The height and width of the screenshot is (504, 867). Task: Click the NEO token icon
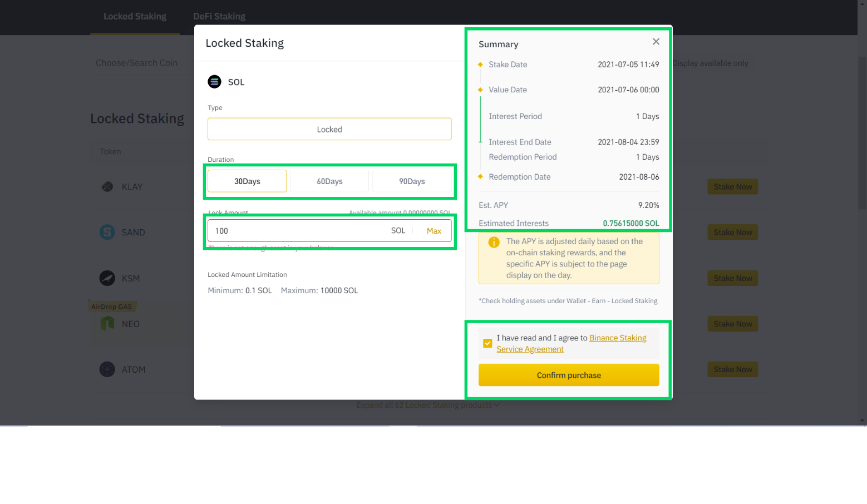coord(107,324)
